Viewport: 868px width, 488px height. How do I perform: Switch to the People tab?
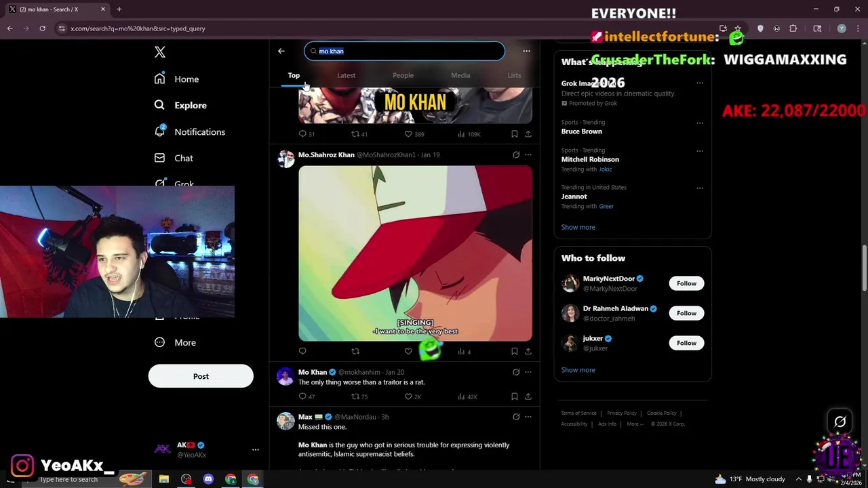(x=403, y=75)
